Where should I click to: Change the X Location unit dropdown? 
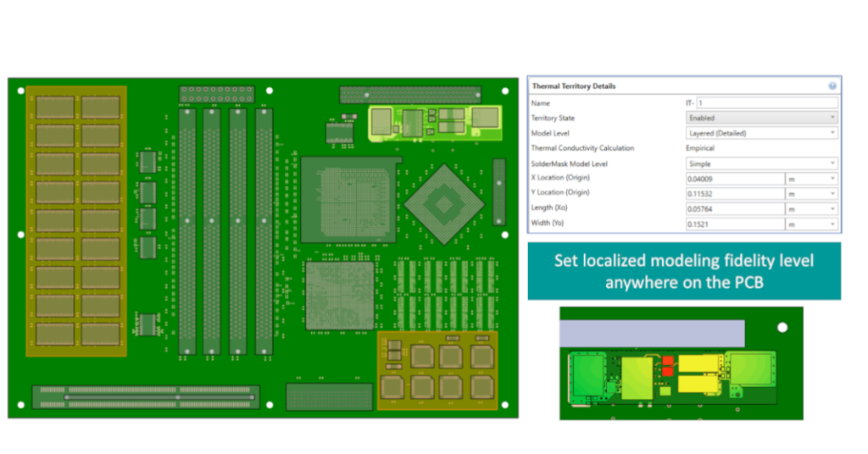click(x=812, y=179)
